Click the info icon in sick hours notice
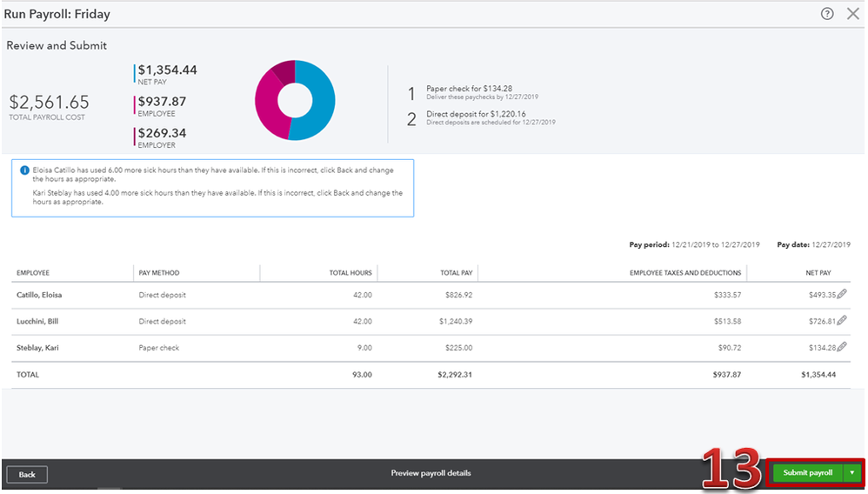 coord(24,170)
